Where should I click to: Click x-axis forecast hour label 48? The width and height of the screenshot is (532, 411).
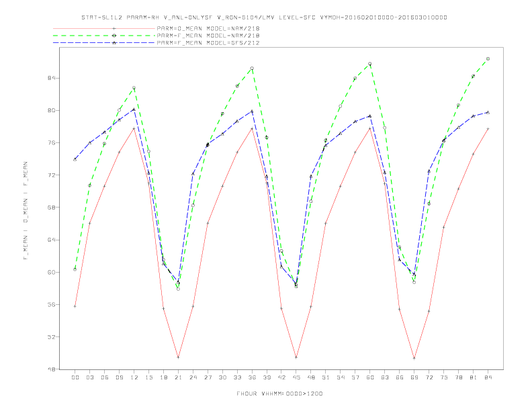[x=311, y=377]
